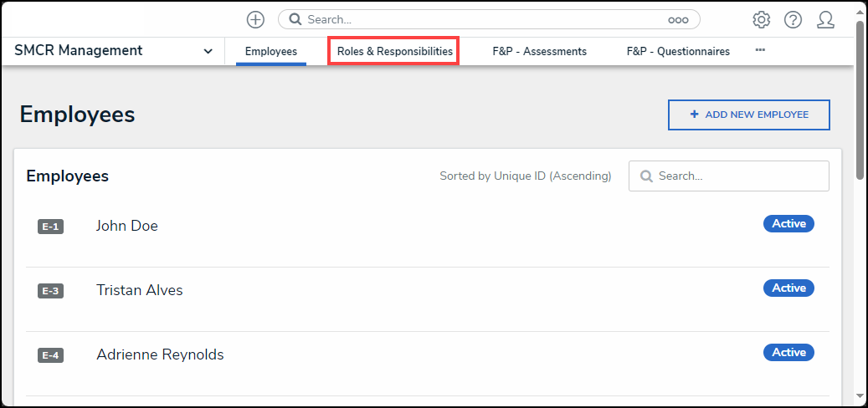Open John Doe employee record
The width and height of the screenshot is (868, 408).
pos(126,226)
